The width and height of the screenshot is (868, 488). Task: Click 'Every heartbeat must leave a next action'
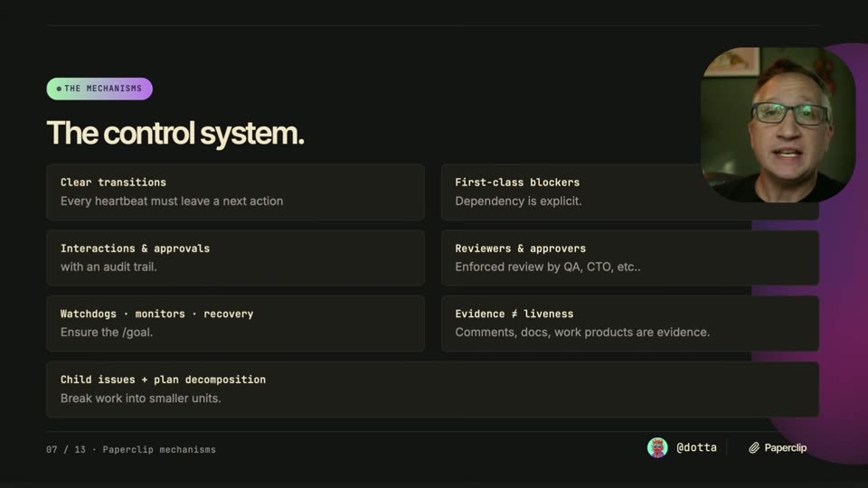[x=172, y=201]
